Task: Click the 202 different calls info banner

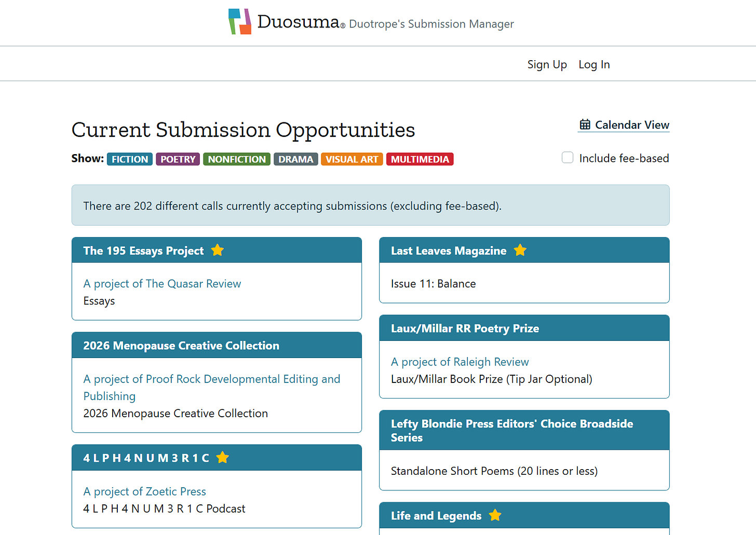Action: [370, 205]
